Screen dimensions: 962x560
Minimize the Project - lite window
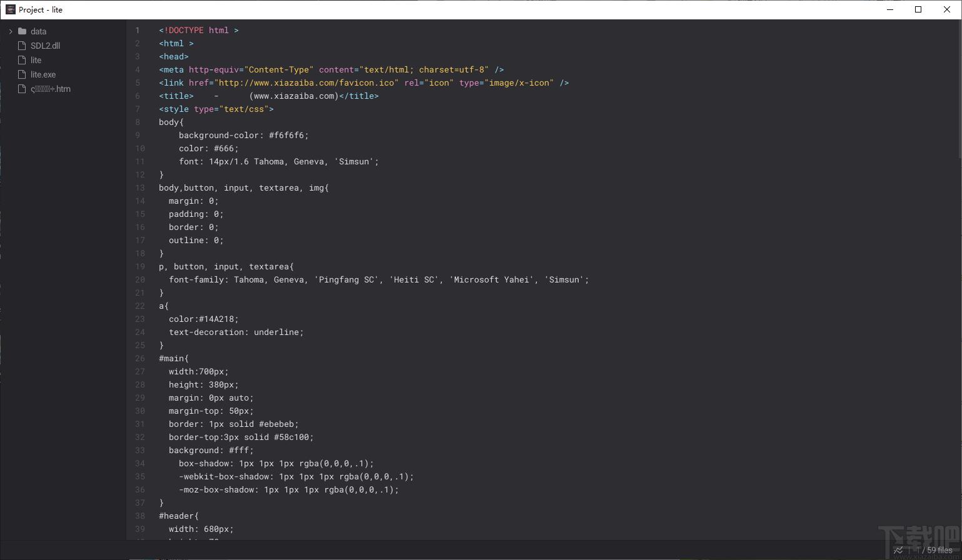890,9
